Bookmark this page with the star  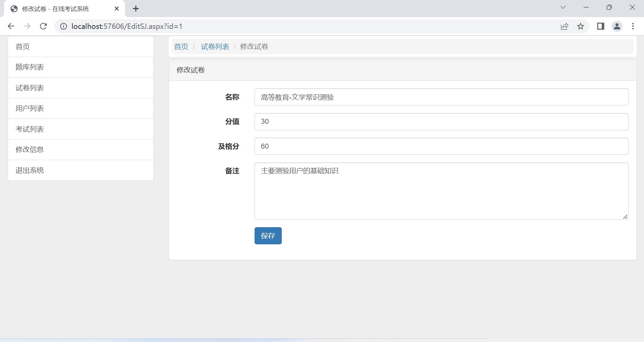tap(581, 26)
